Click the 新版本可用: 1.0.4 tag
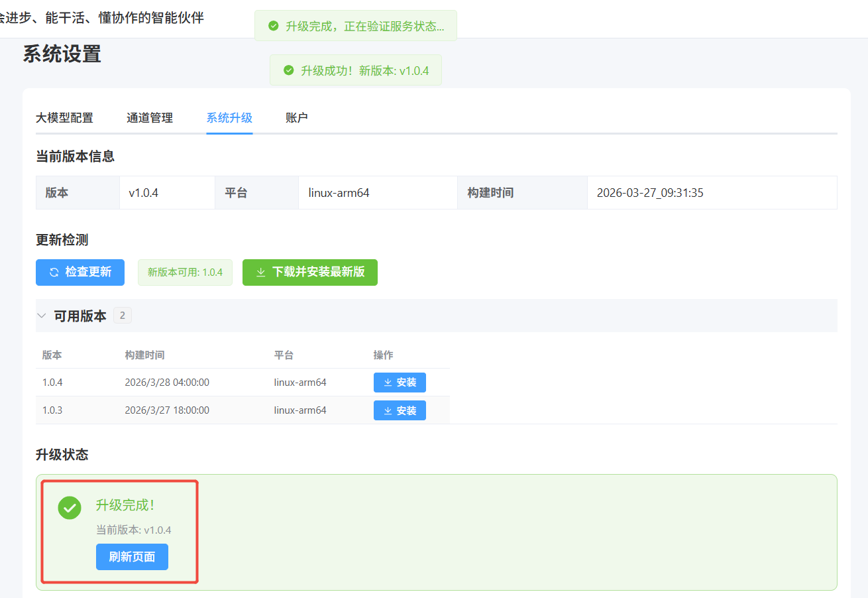 coord(185,272)
